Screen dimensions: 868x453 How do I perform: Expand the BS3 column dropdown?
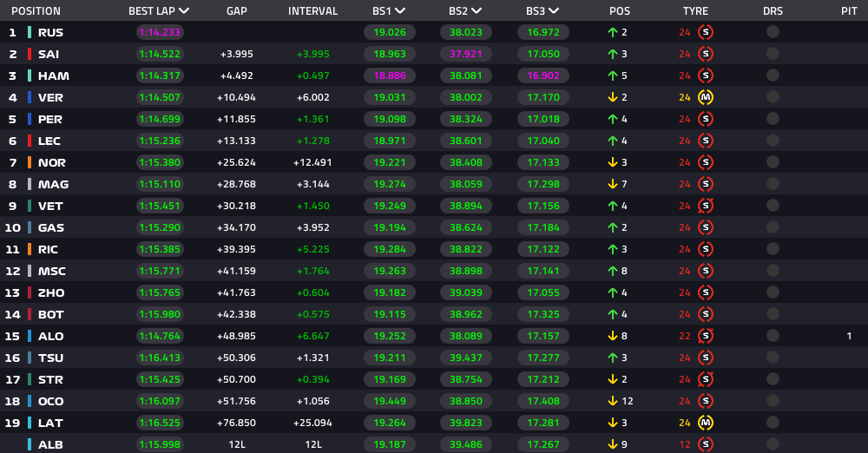coord(554,11)
